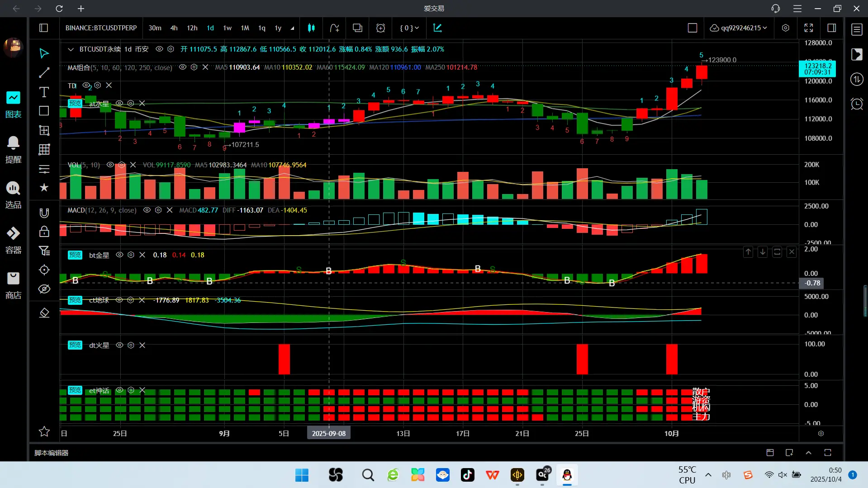Switch to the 4h timeframe
The image size is (868, 488).
tap(174, 28)
